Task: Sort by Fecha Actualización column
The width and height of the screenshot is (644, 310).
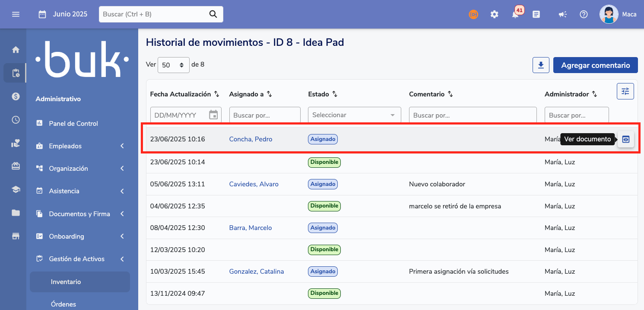Action: [x=217, y=94]
